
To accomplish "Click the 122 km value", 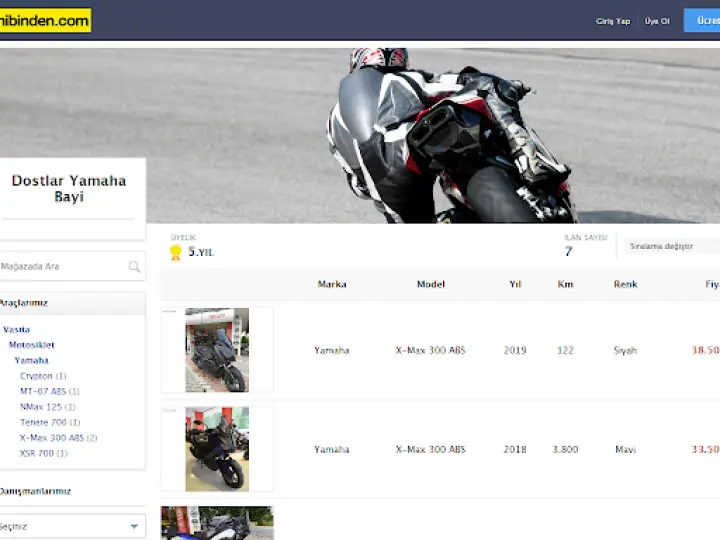I will click(565, 350).
